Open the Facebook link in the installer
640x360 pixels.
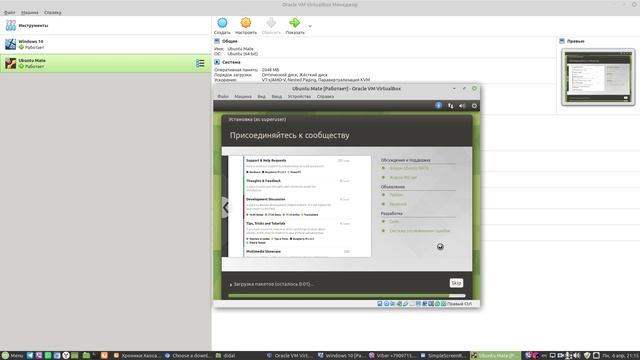point(398,204)
